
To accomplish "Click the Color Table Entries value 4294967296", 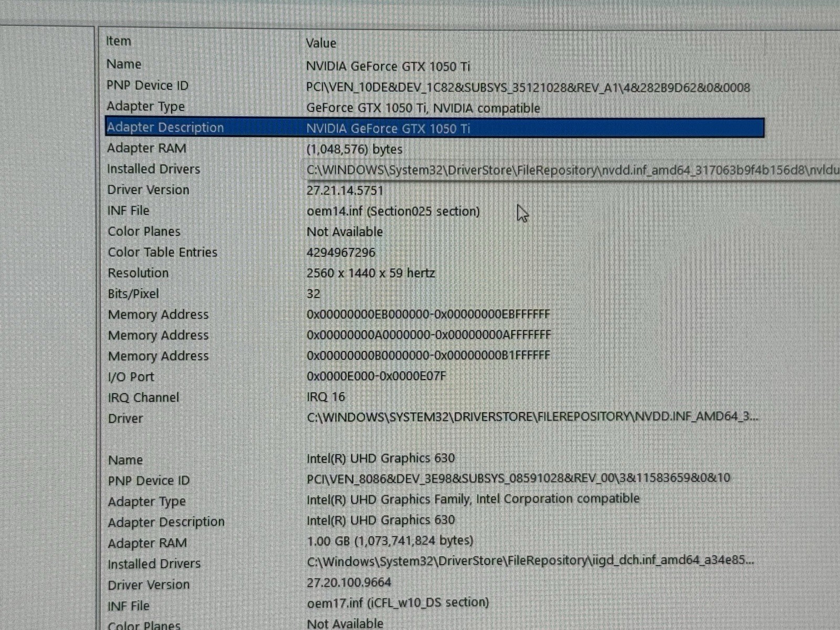I will pyautogui.click(x=341, y=253).
